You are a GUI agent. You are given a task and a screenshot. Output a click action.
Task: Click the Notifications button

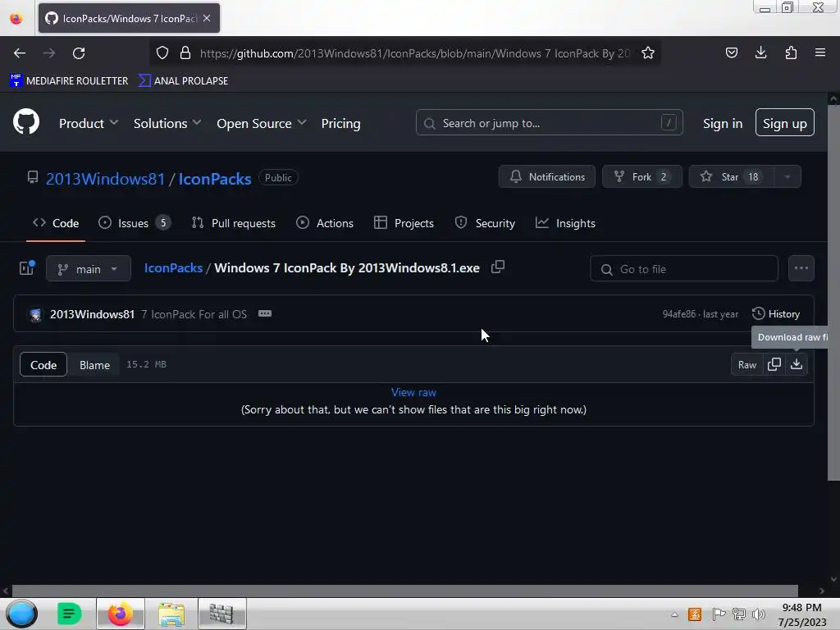(x=547, y=177)
